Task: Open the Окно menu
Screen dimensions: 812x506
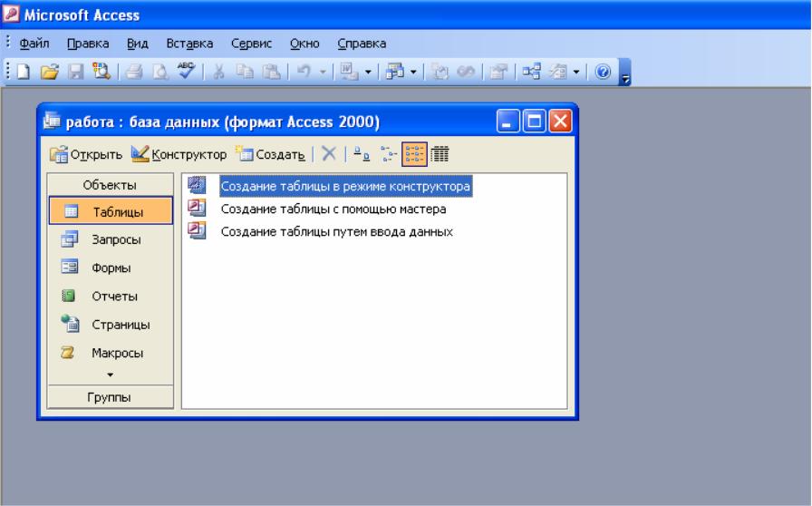Action: tap(304, 44)
